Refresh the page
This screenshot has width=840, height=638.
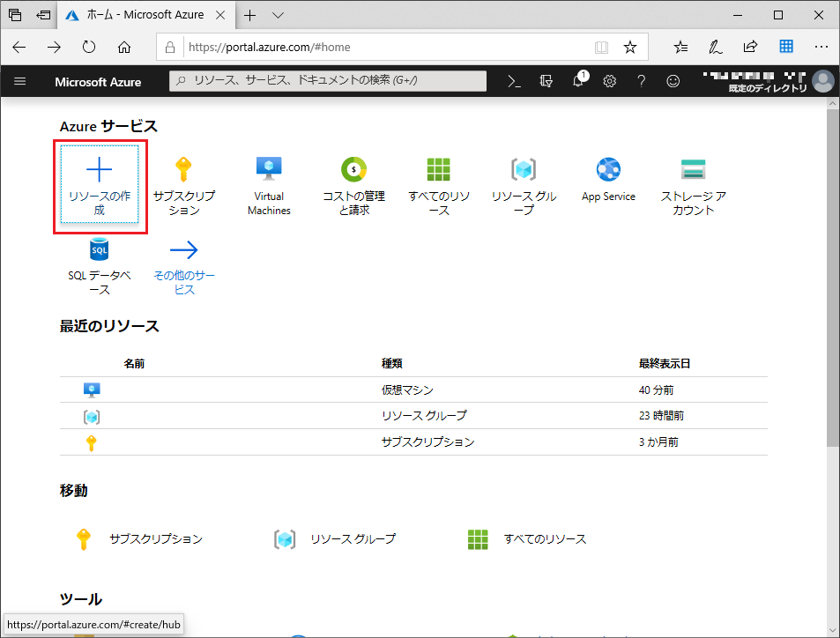[89, 47]
